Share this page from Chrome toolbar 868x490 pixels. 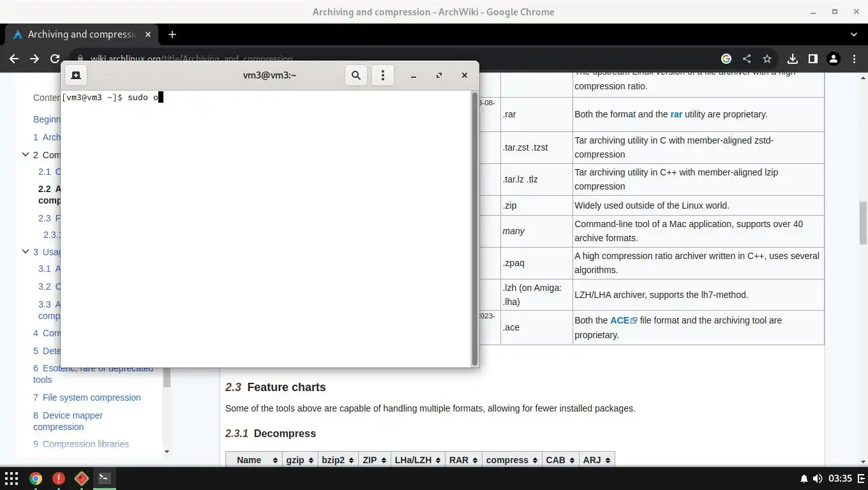[747, 59]
